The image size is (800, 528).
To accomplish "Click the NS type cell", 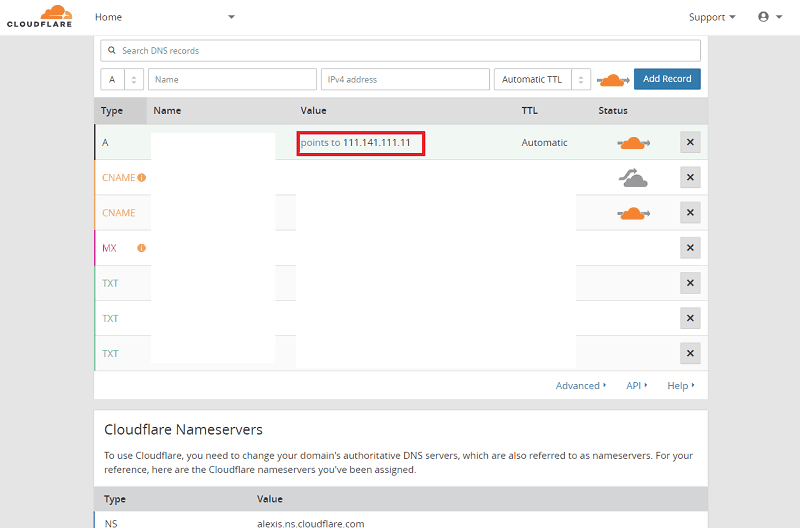I will point(111,523).
